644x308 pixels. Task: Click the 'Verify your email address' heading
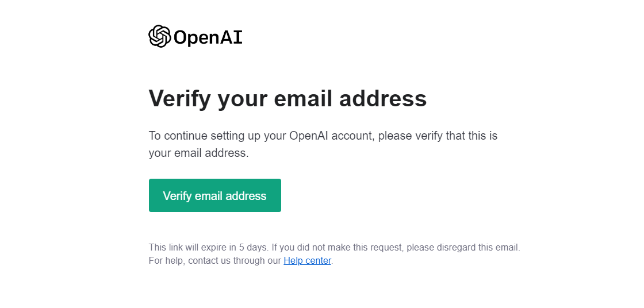287,99
